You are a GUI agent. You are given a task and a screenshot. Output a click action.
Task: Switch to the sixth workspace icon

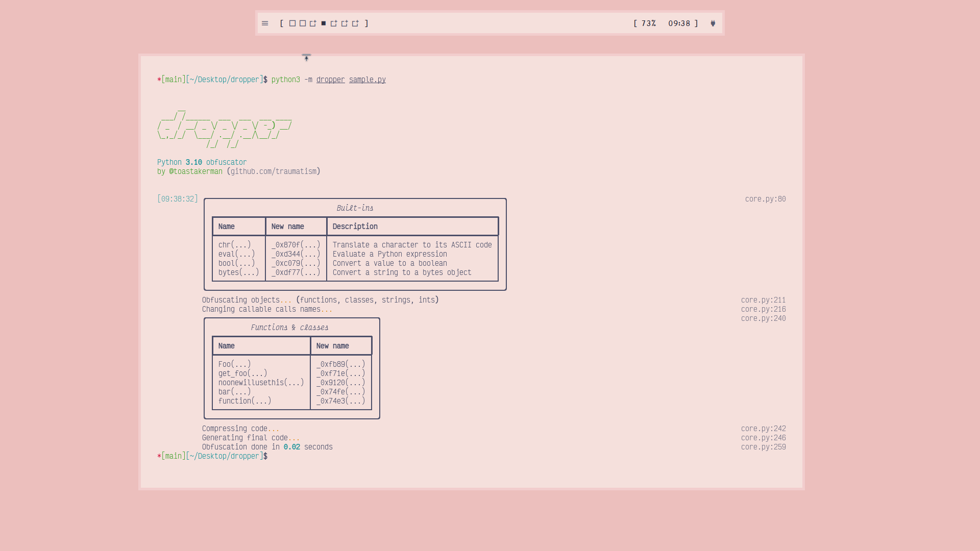coord(345,23)
